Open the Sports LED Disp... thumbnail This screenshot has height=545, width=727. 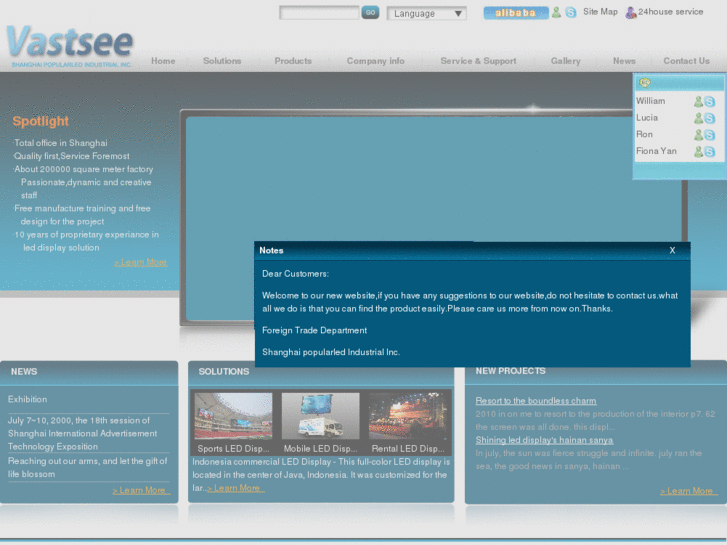(233, 416)
